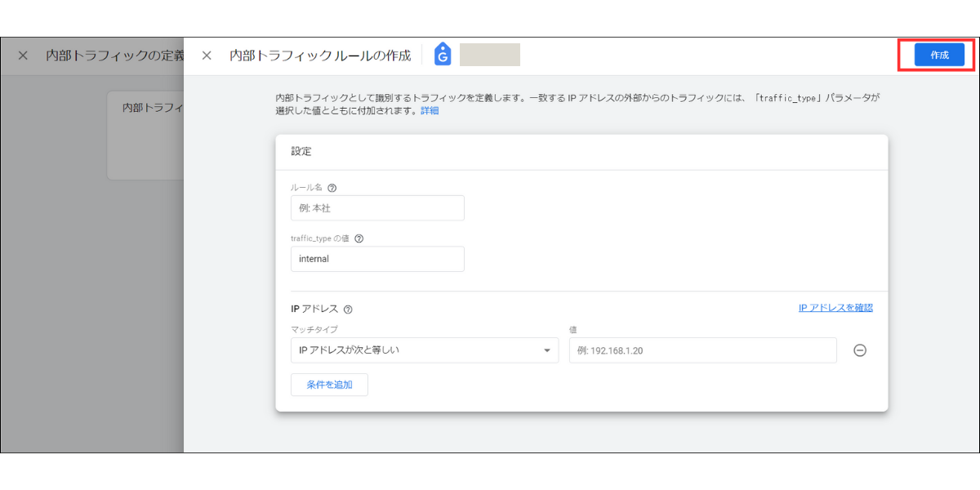980x490 pixels.
Task: Close the background 内部トラフィックの定義 panel
Action: pos(23,56)
